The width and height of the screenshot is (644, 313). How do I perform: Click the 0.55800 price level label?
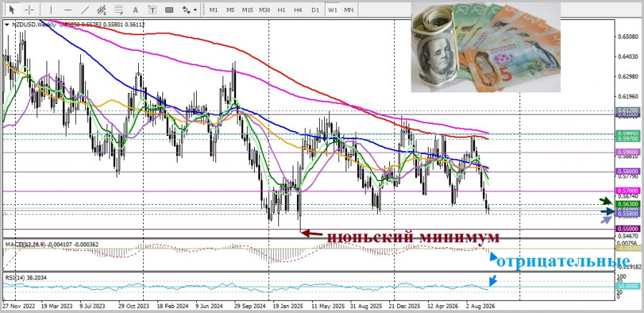tap(628, 214)
